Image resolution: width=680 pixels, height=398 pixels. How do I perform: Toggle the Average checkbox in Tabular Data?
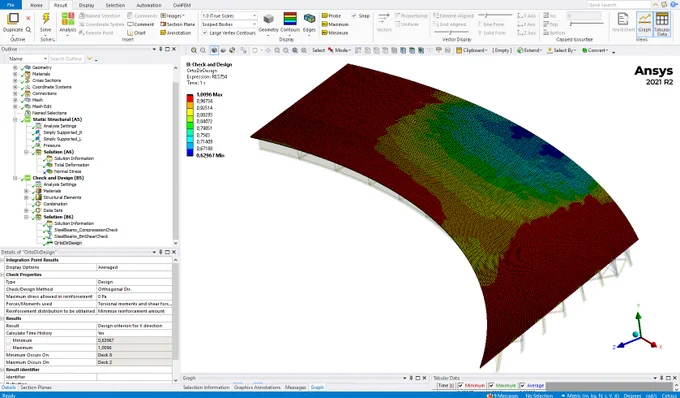click(522, 385)
